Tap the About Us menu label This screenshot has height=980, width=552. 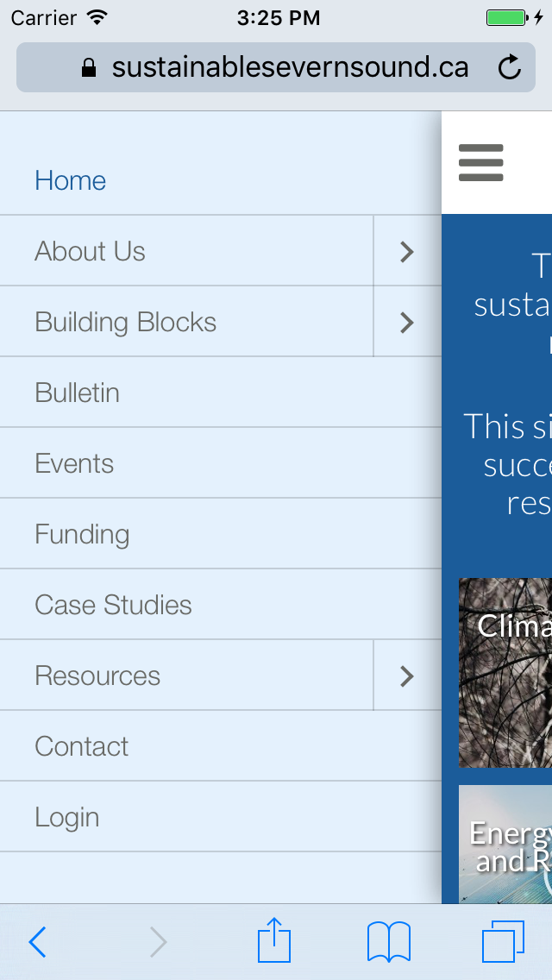click(91, 252)
